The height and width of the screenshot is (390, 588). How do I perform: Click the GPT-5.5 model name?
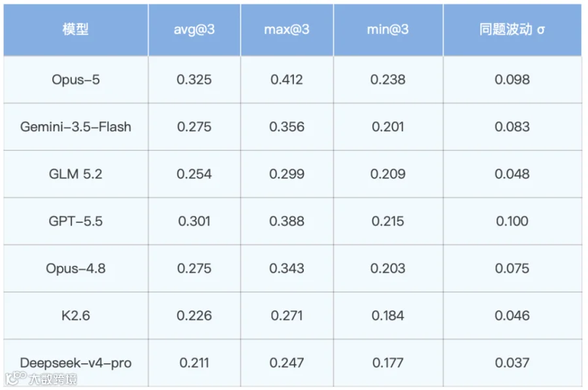(x=75, y=221)
